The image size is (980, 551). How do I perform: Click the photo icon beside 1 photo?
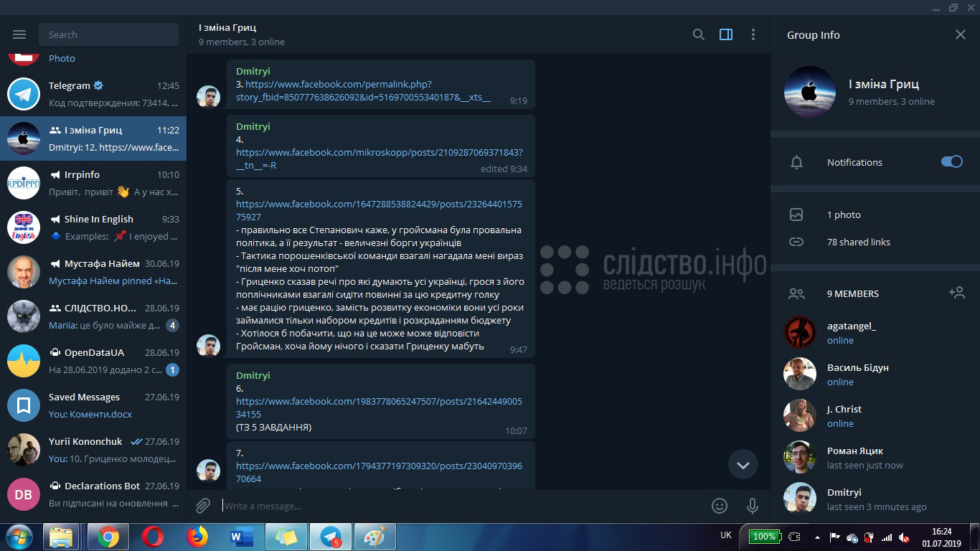(796, 215)
